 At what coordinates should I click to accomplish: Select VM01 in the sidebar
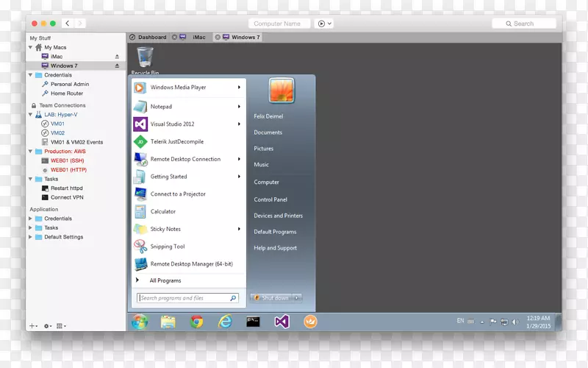[x=57, y=124]
